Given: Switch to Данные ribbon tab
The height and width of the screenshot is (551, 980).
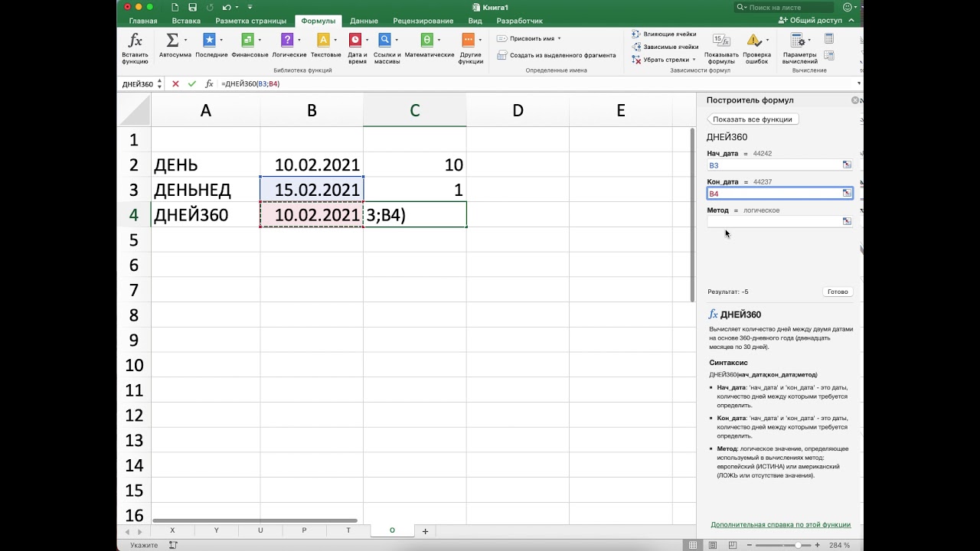Looking at the screenshot, I should click(364, 21).
